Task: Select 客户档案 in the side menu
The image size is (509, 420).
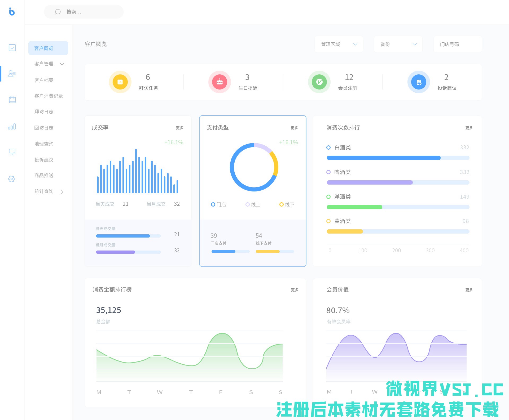Action: (44, 80)
